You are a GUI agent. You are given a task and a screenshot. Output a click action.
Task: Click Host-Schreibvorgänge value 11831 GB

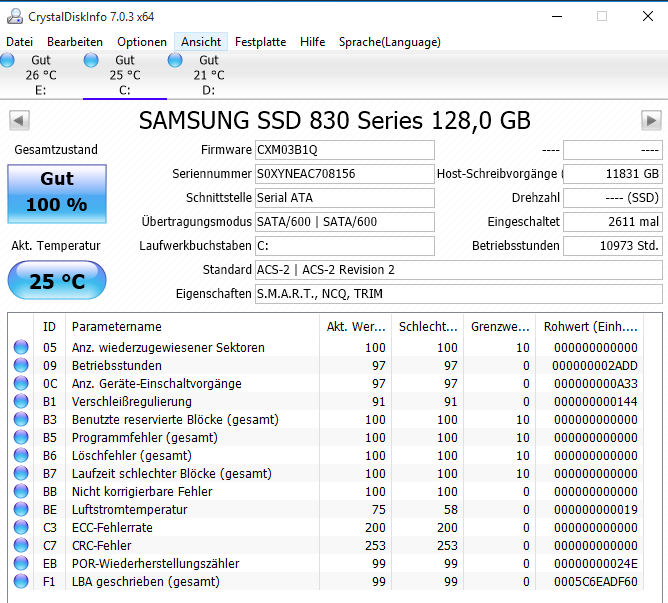(x=613, y=174)
